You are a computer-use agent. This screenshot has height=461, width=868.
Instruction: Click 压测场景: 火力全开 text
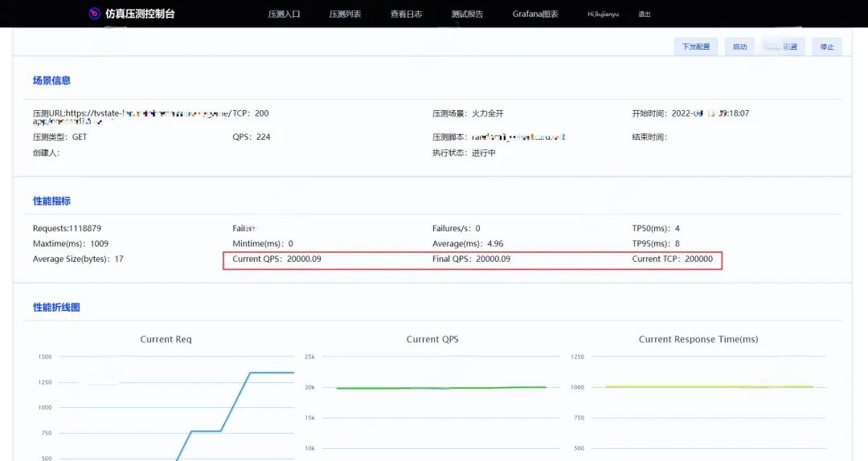(468, 113)
